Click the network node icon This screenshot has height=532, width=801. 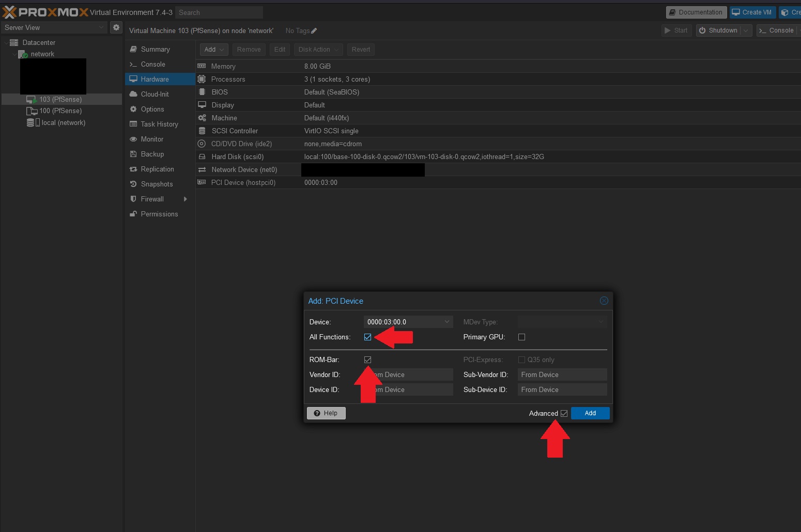[23, 54]
